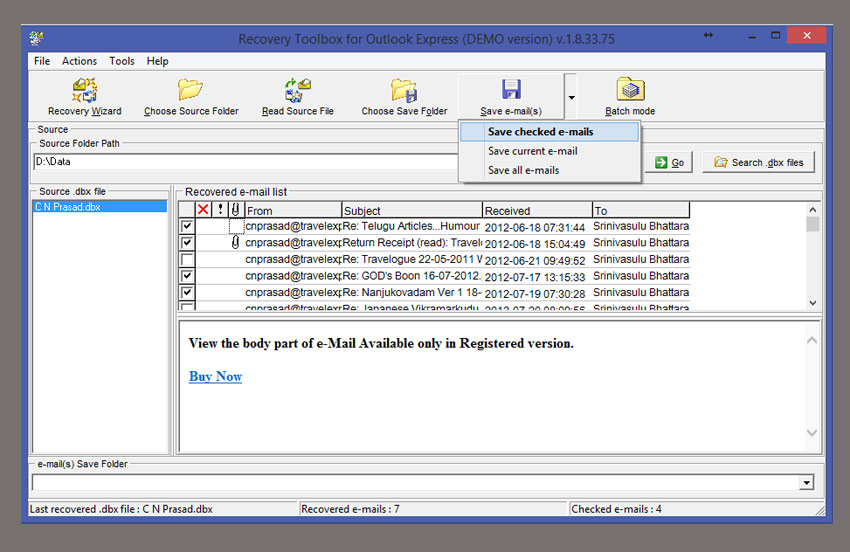Toggle checkbox for Telugu Articles email
850x552 pixels.
pos(187,226)
